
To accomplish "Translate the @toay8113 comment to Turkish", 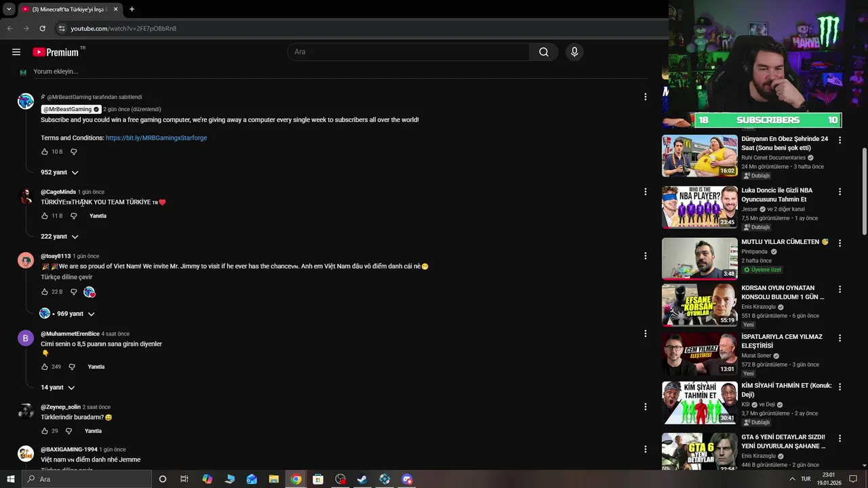I will 66,277.
